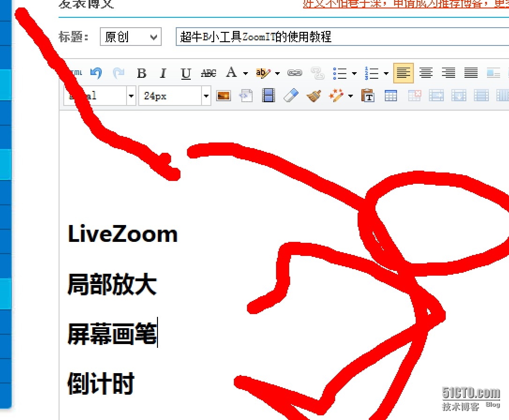This screenshot has width=509, height=420.
Task: Align the text to the right
Action: 448,73
